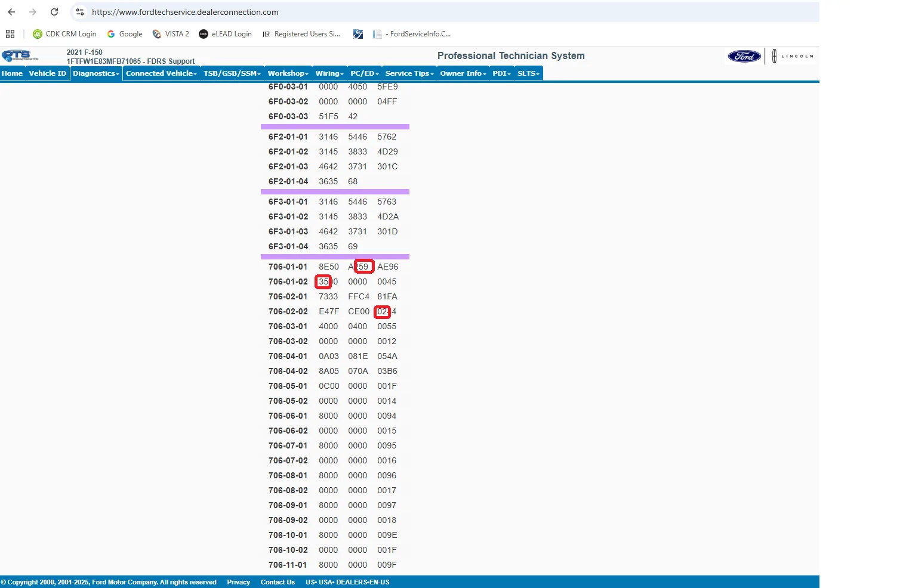Switch to the Vehicle ID tab
906x588 pixels.
[x=48, y=73]
